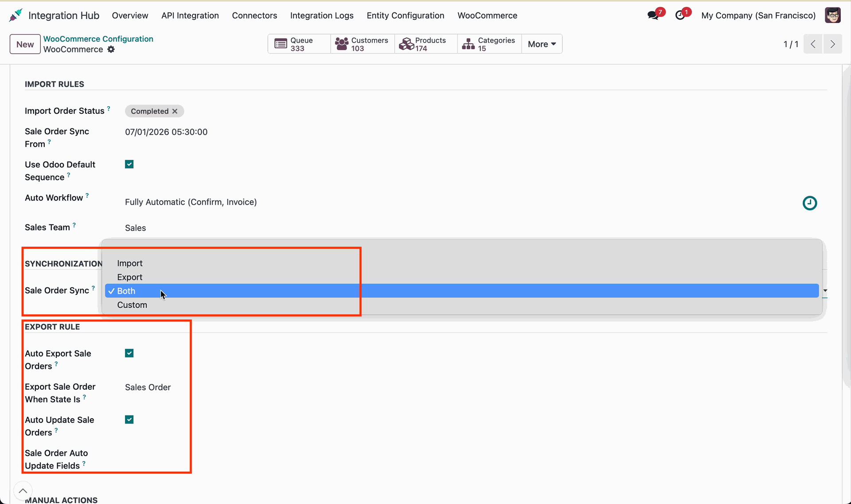Switch company via My Company (San Francisco)
Viewport: 851px width, 504px height.
click(x=758, y=15)
